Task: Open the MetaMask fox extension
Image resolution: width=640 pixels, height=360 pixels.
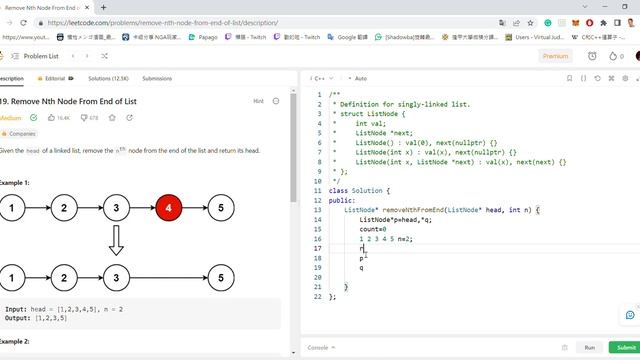Action: 576,23
